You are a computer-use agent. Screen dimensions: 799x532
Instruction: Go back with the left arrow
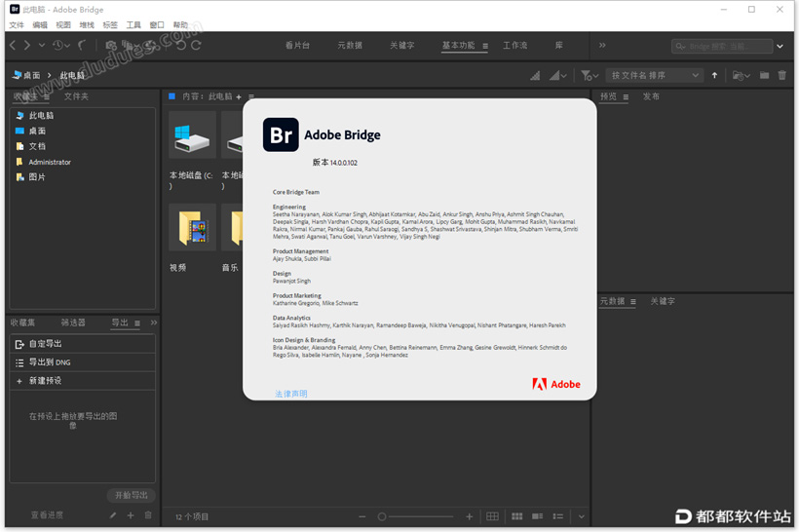[x=14, y=46]
